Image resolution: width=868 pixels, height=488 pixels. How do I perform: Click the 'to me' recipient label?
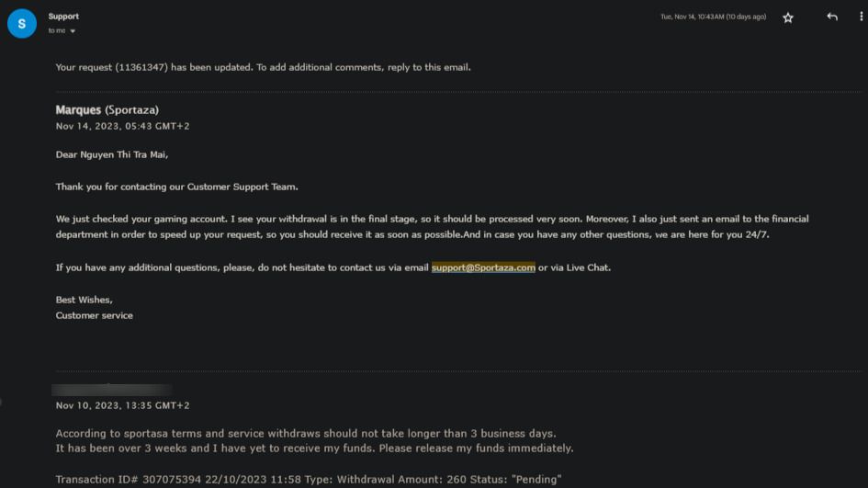point(56,31)
